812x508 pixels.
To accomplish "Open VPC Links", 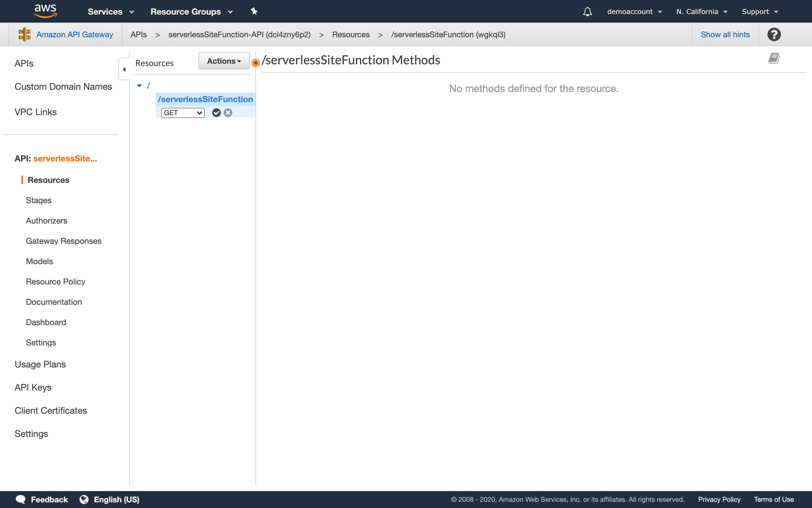I will coord(36,112).
